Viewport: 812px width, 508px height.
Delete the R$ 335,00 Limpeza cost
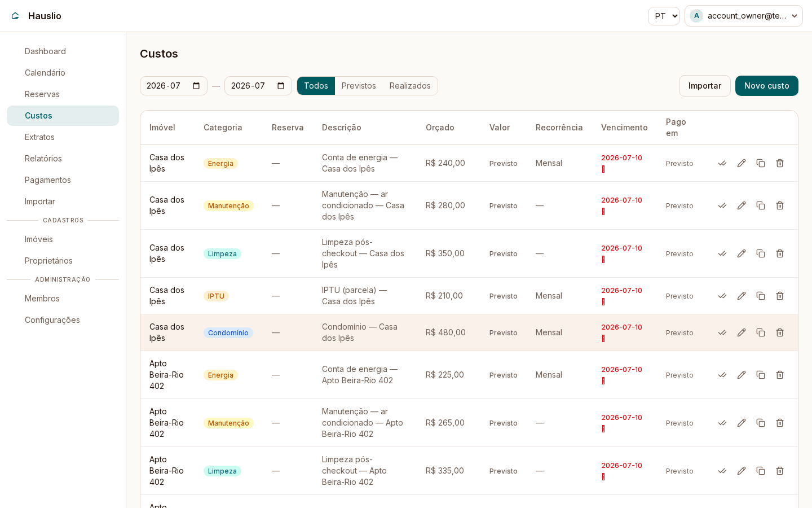pos(780,471)
